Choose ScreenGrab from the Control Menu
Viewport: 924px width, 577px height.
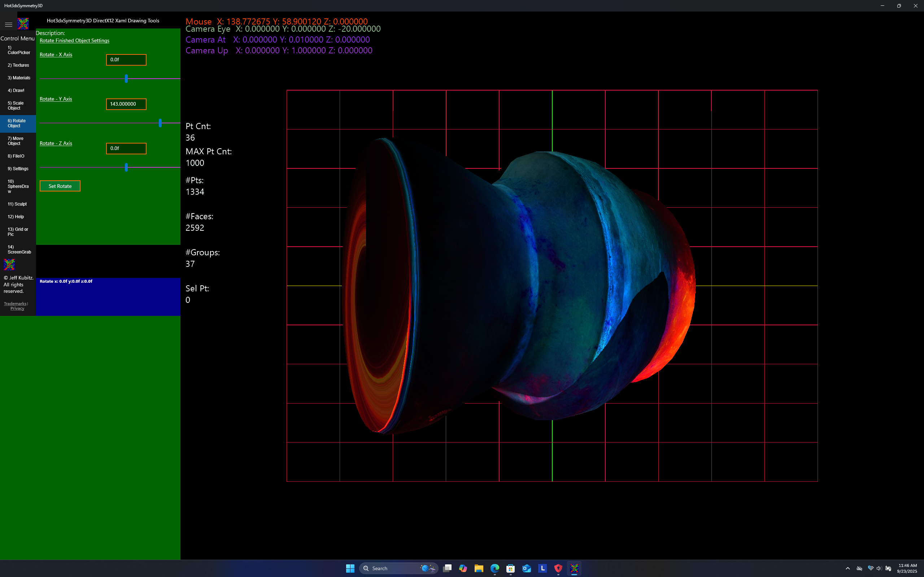point(19,249)
